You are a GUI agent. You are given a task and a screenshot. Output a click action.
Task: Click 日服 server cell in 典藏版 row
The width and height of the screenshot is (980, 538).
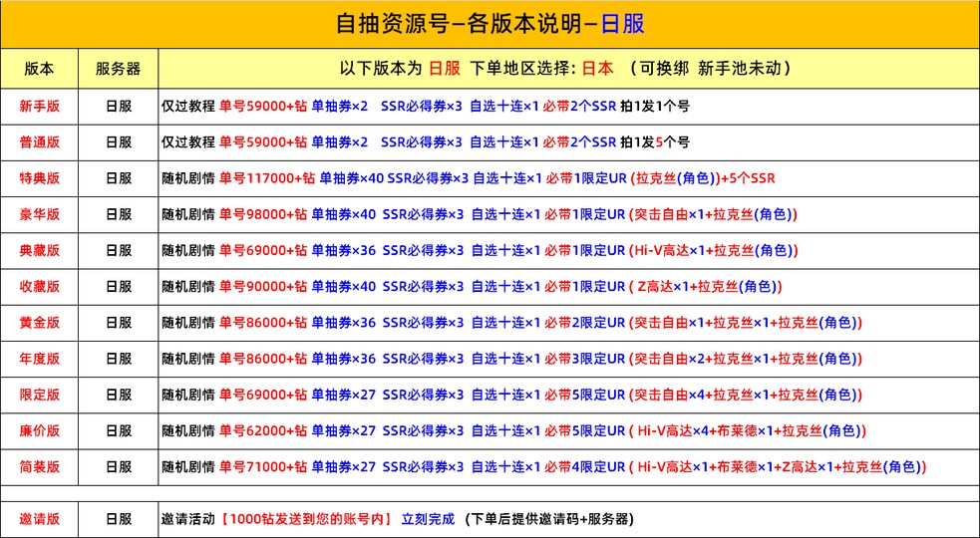pos(119,250)
